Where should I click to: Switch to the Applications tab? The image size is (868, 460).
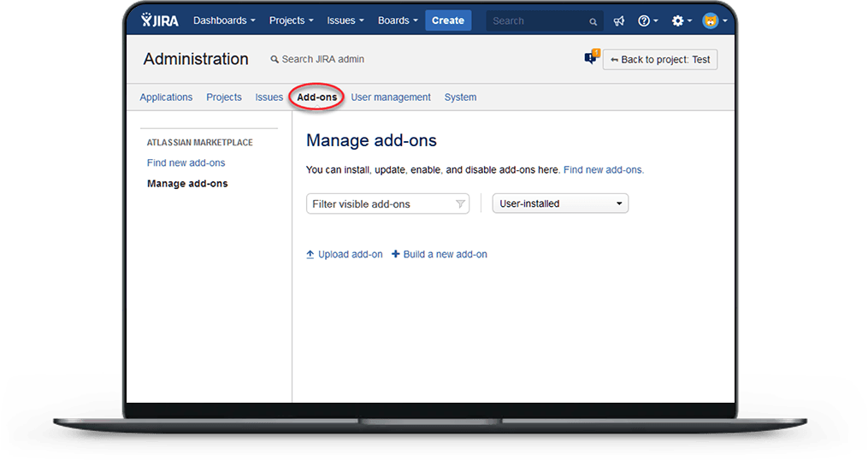166,97
